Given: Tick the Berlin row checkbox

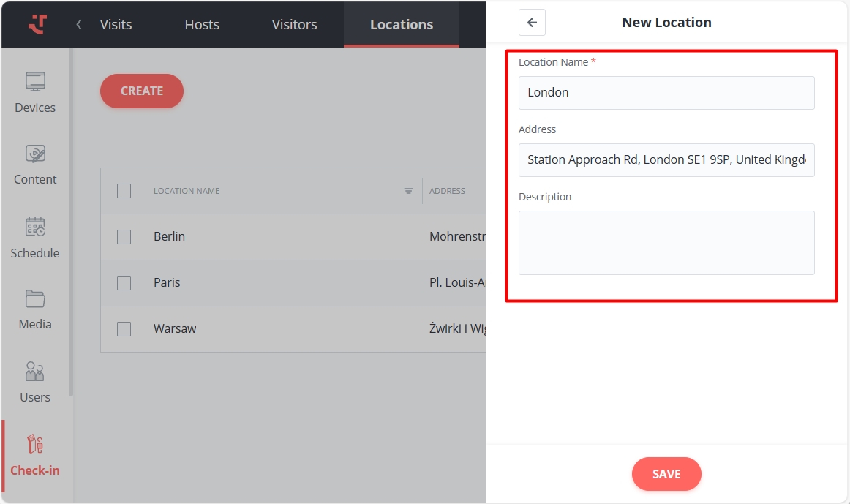Looking at the screenshot, I should [124, 237].
